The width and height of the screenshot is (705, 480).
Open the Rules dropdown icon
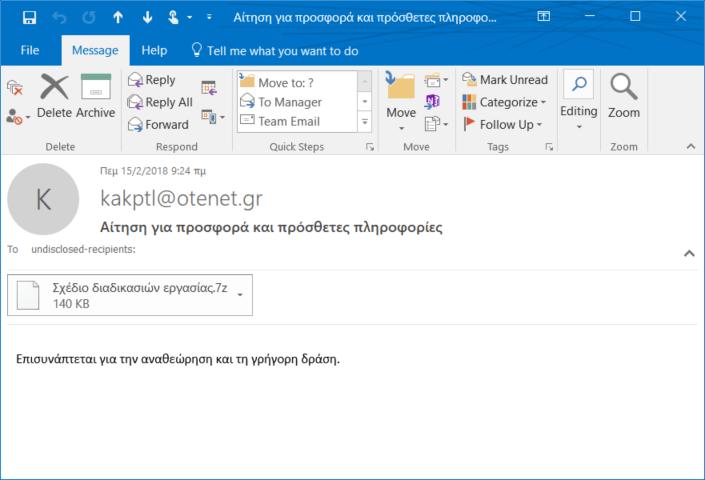pyautogui.click(x=436, y=81)
